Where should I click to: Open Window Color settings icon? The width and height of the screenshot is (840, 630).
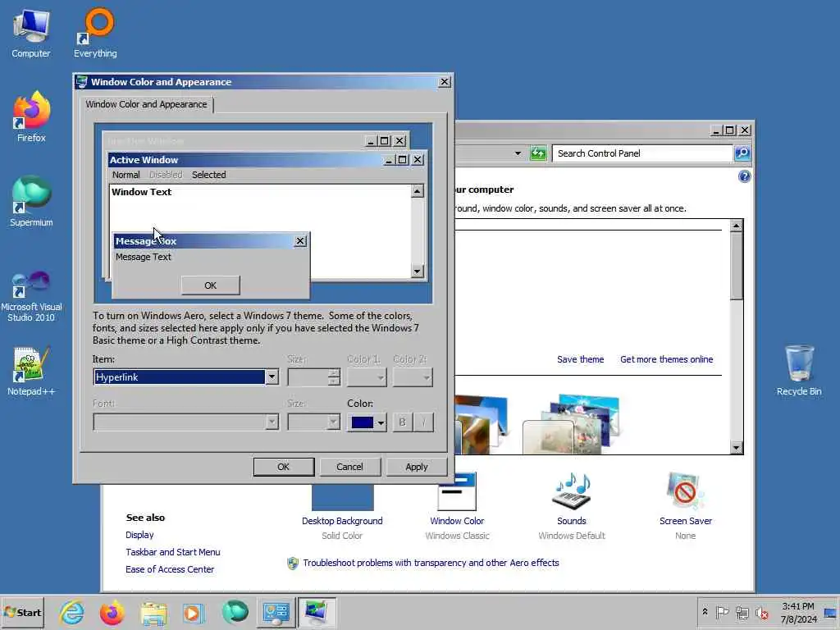click(x=457, y=491)
